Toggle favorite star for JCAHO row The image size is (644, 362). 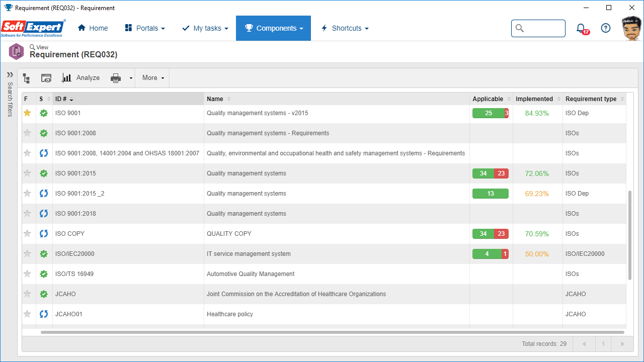[x=27, y=294]
